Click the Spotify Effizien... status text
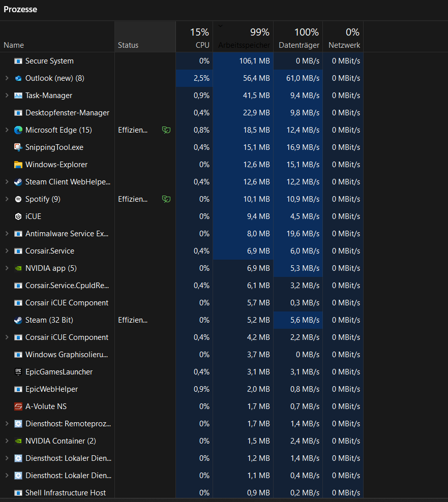This screenshot has width=448, height=502. (x=133, y=199)
